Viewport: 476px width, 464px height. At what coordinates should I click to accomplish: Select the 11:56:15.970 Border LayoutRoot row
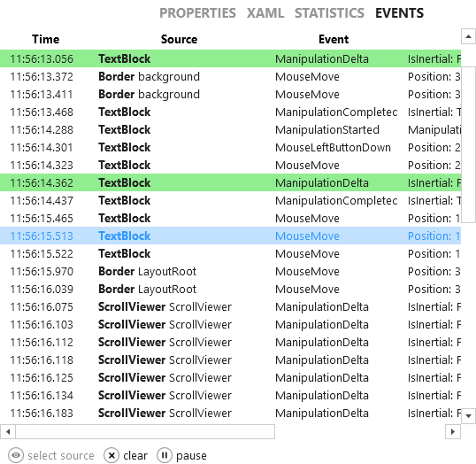tap(230, 271)
